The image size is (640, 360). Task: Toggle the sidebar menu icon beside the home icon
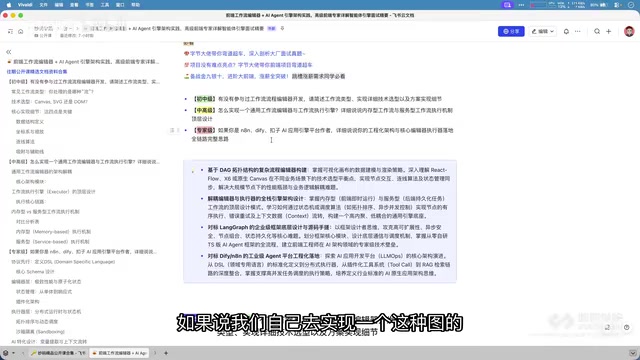point(10,31)
